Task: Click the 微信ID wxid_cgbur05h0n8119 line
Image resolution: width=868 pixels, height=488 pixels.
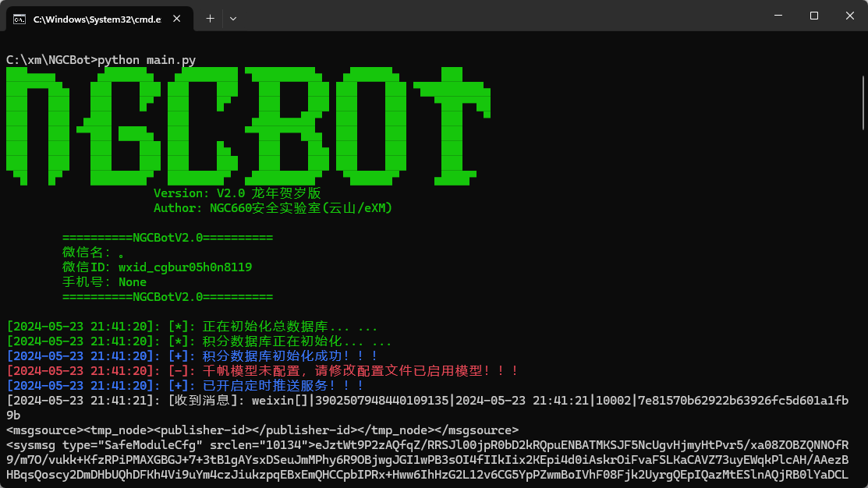Action: pyautogui.click(x=157, y=267)
